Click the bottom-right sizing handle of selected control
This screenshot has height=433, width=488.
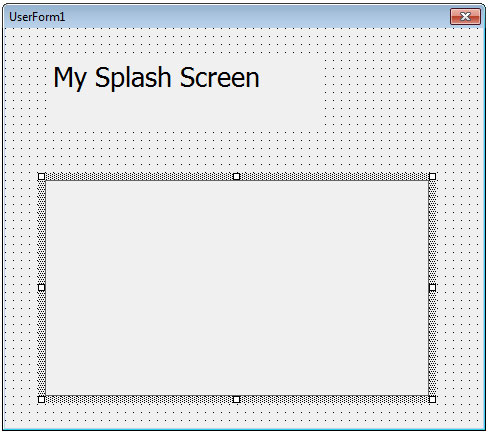pos(432,399)
